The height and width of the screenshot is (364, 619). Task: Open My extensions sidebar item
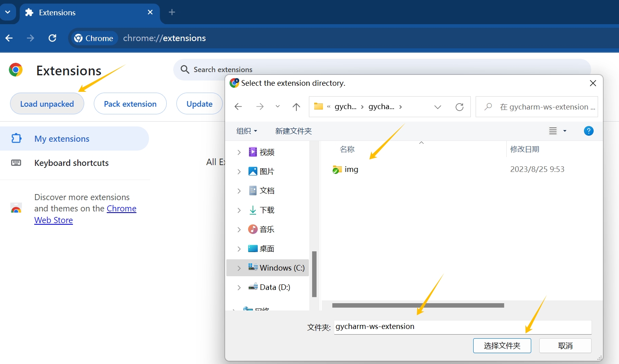click(x=75, y=139)
